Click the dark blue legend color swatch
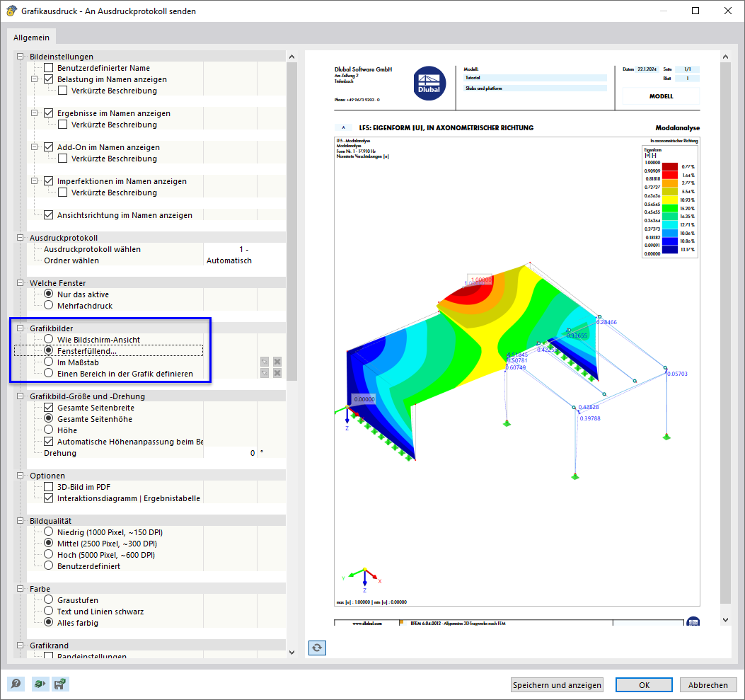This screenshot has width=745, height=700. [x=670, y=249]
